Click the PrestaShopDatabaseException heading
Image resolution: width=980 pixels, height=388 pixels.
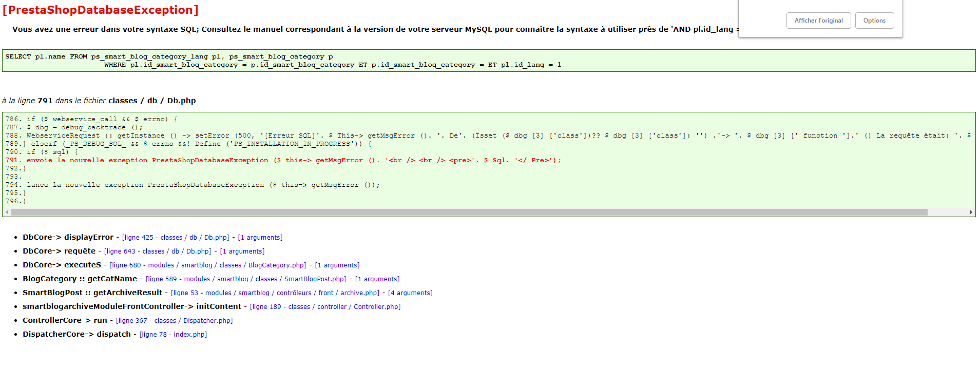[x=101, y=10]
